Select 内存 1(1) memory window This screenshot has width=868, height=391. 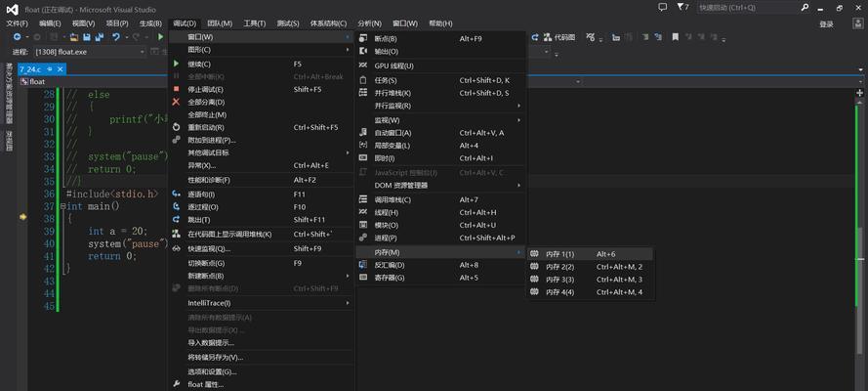click(590, 254)
